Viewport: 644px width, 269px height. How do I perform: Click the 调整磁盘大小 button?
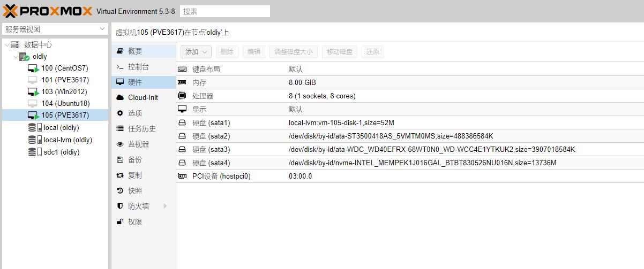pos(294,52)
